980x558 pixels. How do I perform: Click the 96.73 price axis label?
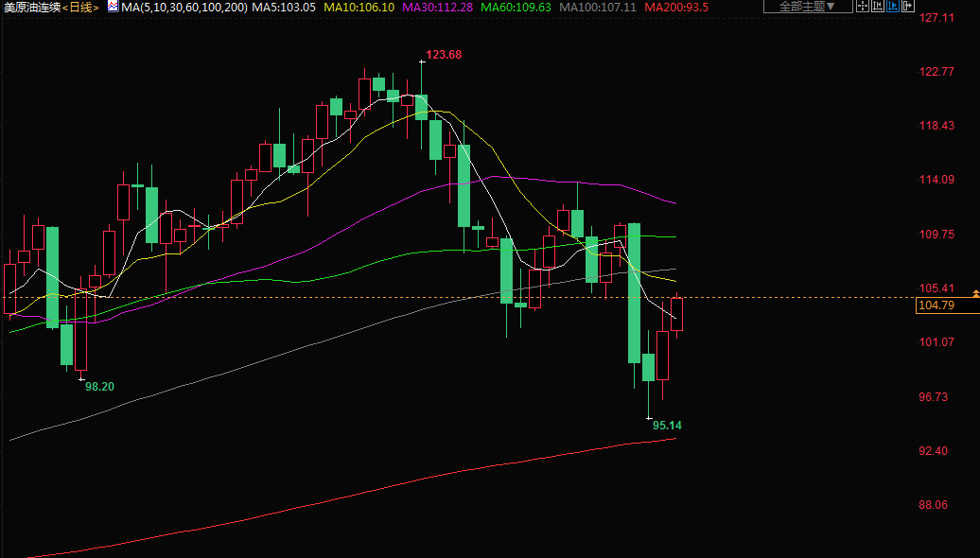(933, 397)
